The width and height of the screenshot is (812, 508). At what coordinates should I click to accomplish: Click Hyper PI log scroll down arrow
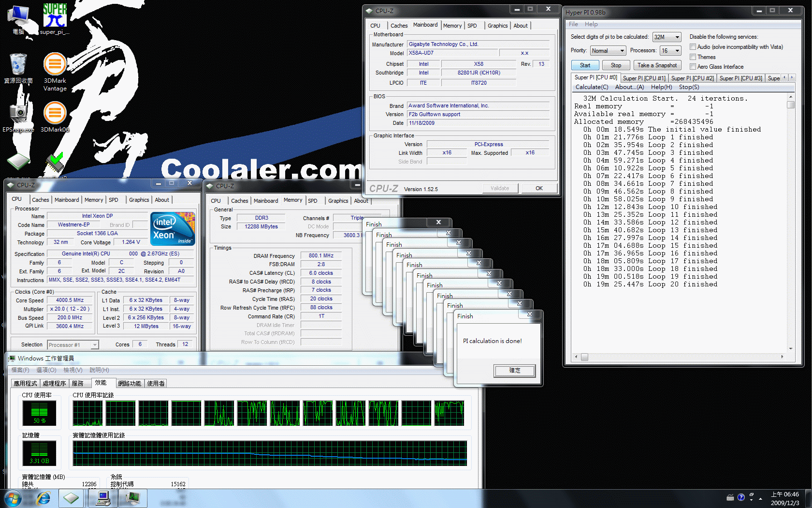[x=791, y=348]
